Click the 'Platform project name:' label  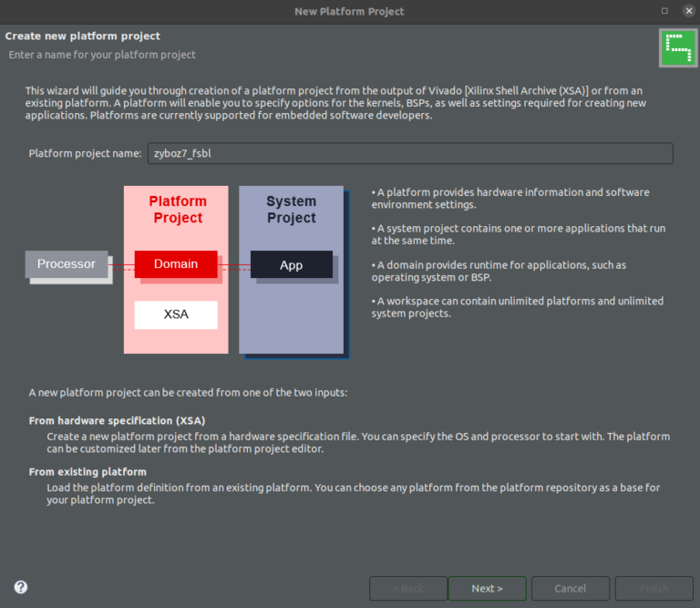85,153
